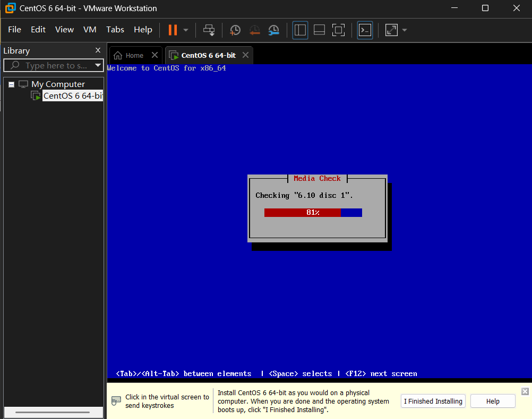Click the stretch guest display icon

click(x=391, y=30)
